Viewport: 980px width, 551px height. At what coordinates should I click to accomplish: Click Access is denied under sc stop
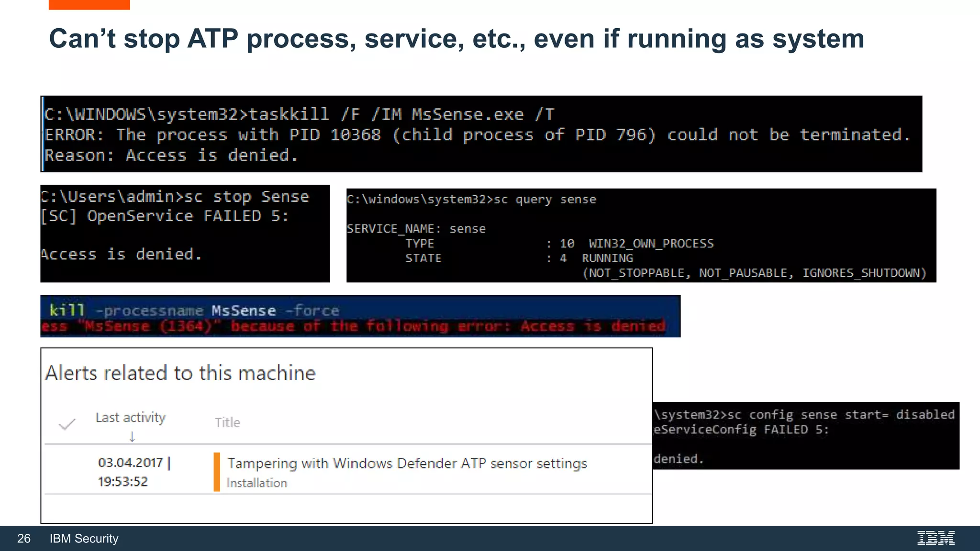(121, 254)
